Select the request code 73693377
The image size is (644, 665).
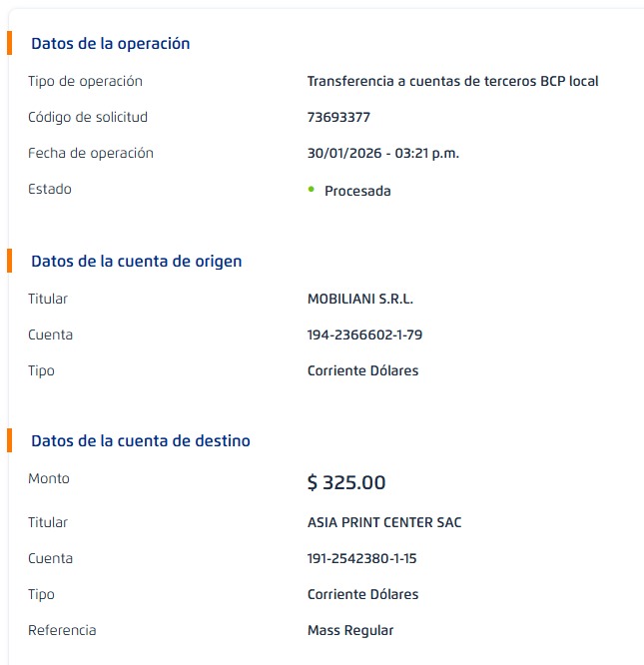click(338, 117)
